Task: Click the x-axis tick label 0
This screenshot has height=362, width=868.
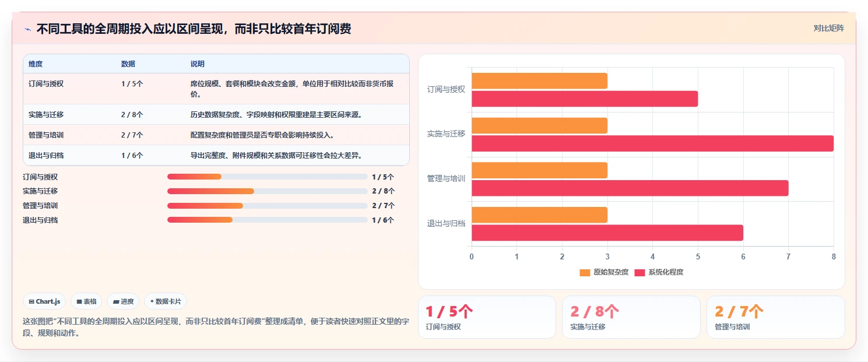Action: [472, 256]
